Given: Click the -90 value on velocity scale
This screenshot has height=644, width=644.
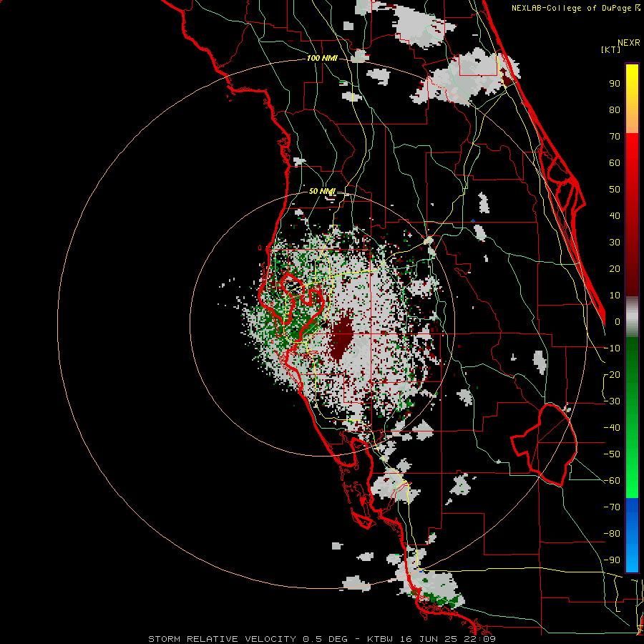Looking at the screenshot, I should [612, 560].
